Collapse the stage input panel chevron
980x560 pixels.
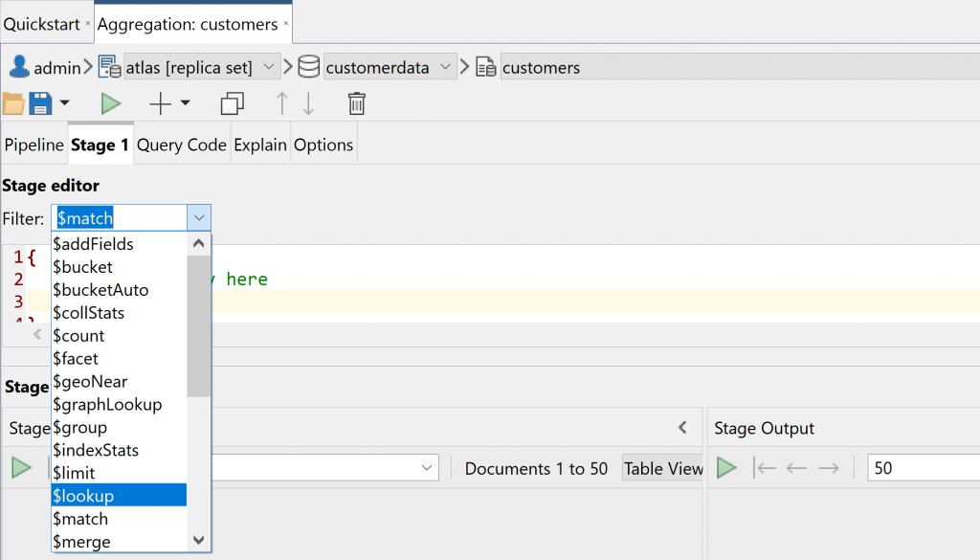682,428
